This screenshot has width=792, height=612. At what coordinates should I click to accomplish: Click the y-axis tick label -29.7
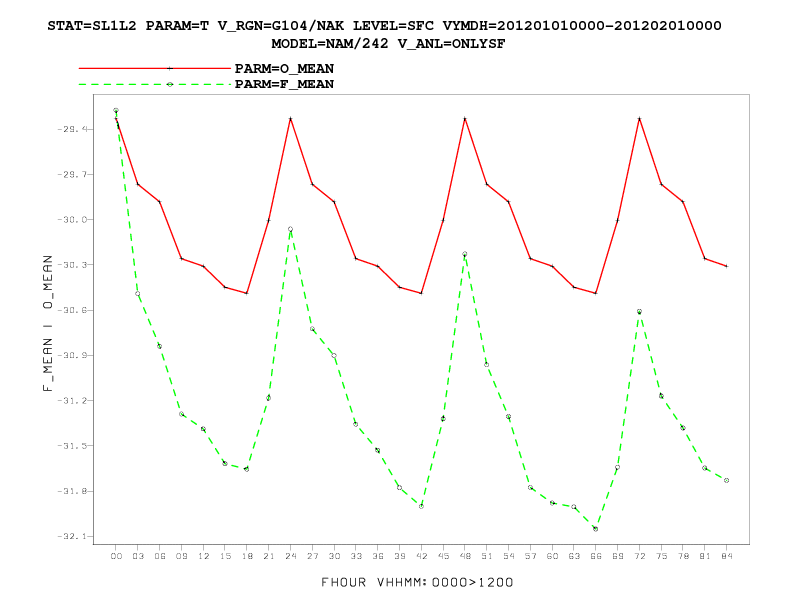pyautogui.click(x=71, y=174)
